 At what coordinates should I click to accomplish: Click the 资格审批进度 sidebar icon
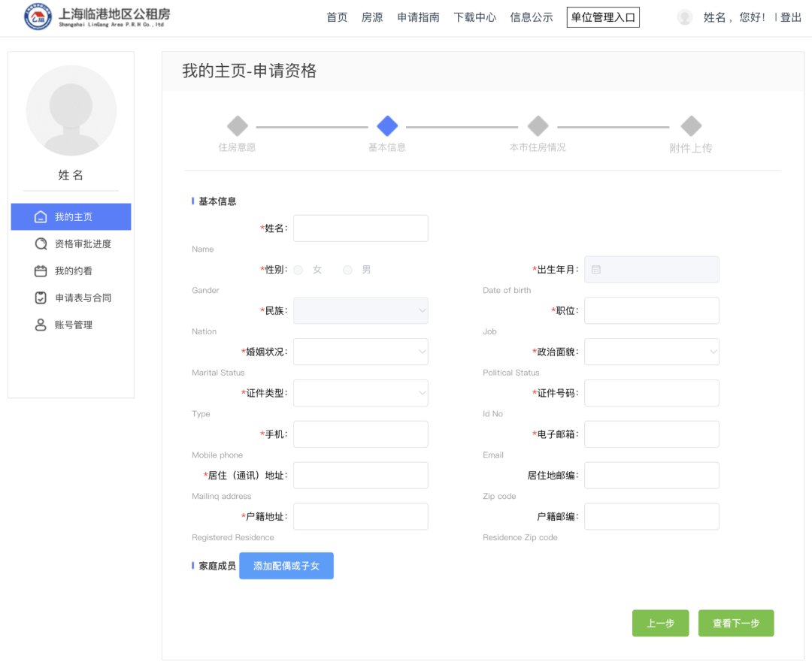[41, 244]
